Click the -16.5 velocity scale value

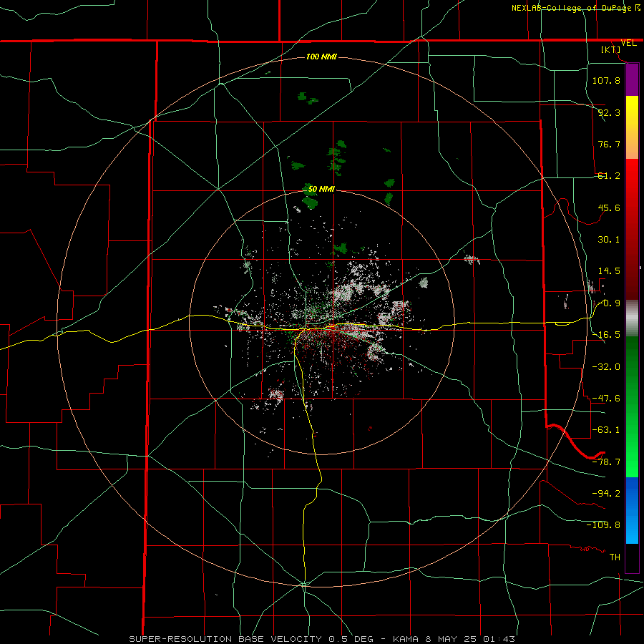point(606,335)
